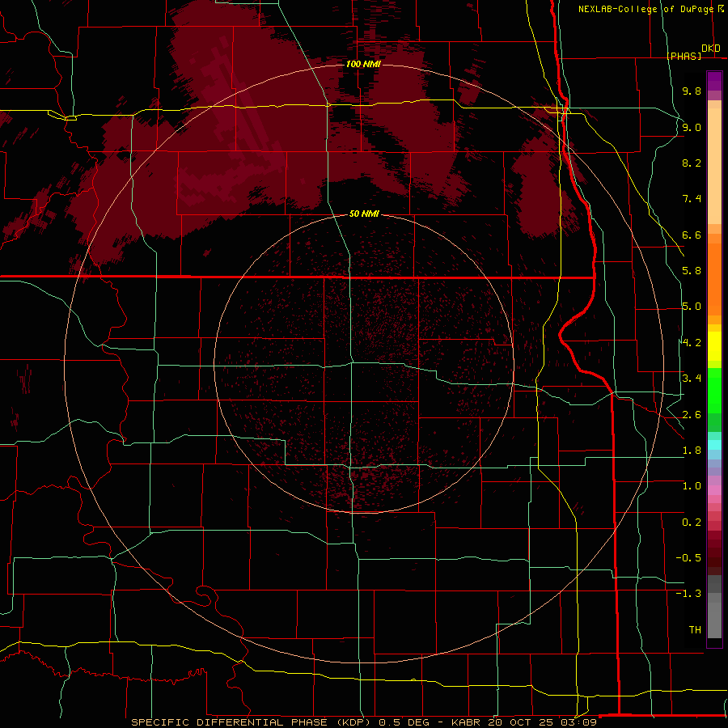Image resolution: width=728 pixels, height=728 pixels.
Task: Select the 1.8 value on the color scale
Action: [x=692, y=451]
